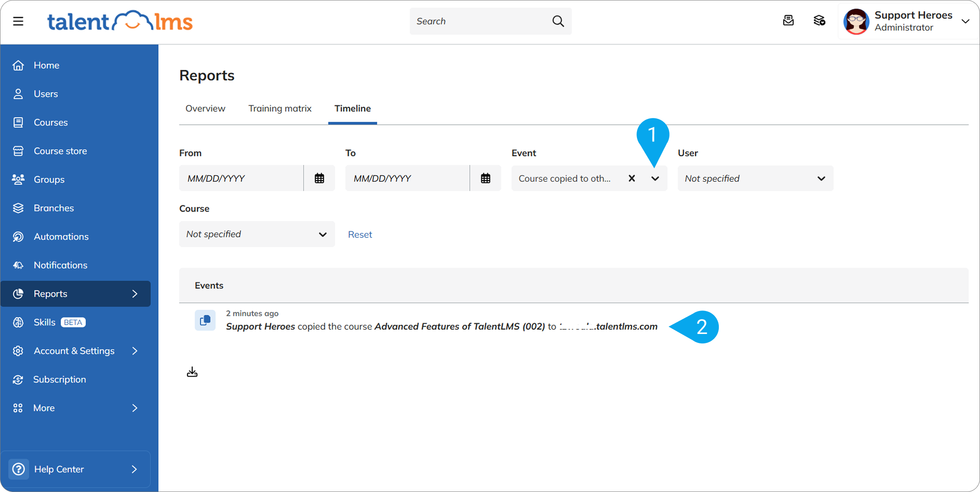Switch to the Overview tab

[205, 108]
